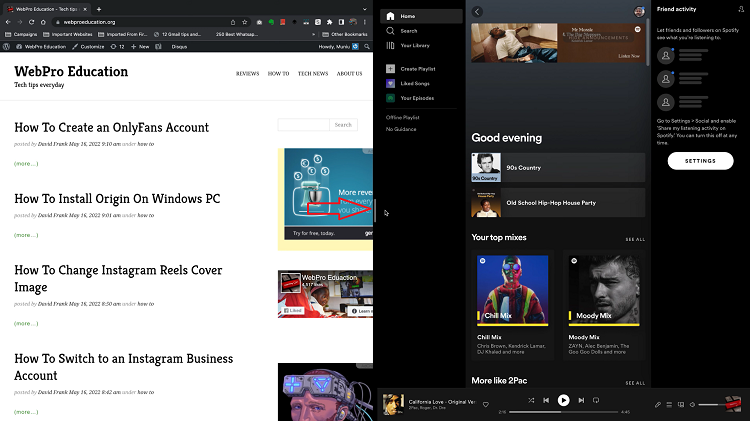Skip to the next track
Screen dimensions: 750x421
(x=581, y=400)
